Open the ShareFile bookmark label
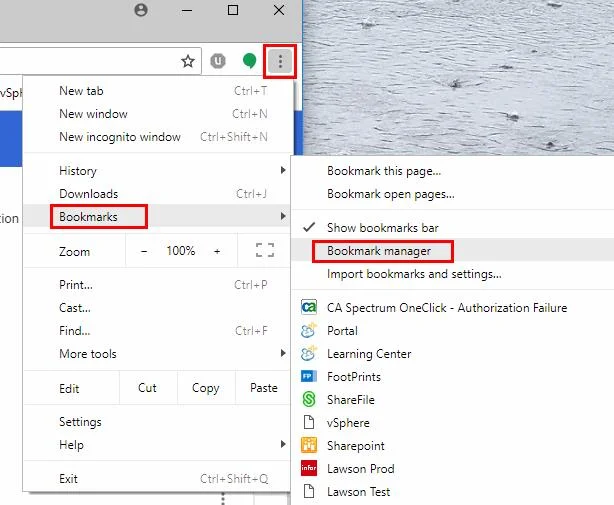This screenshot has width=614, height=505. tap(351, 400)
